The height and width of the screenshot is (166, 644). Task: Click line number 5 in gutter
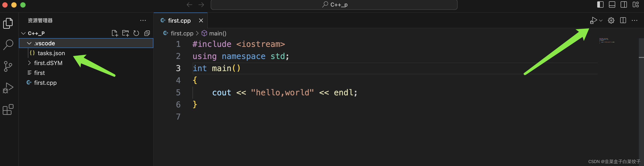point(178,92)
